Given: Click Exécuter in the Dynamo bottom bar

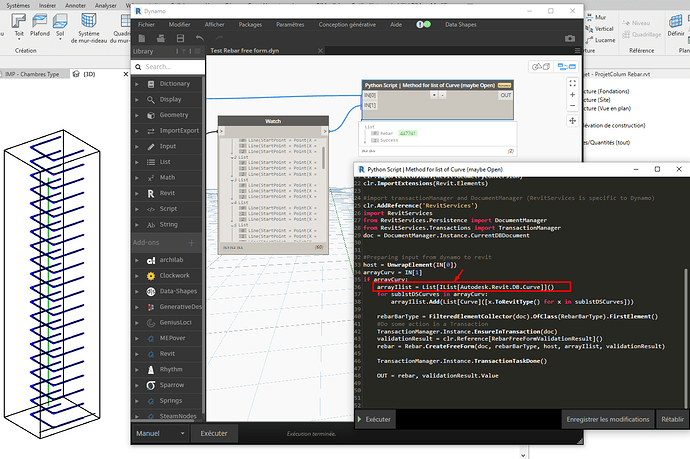Looking at the screenshot, I should tap(214, 433).
